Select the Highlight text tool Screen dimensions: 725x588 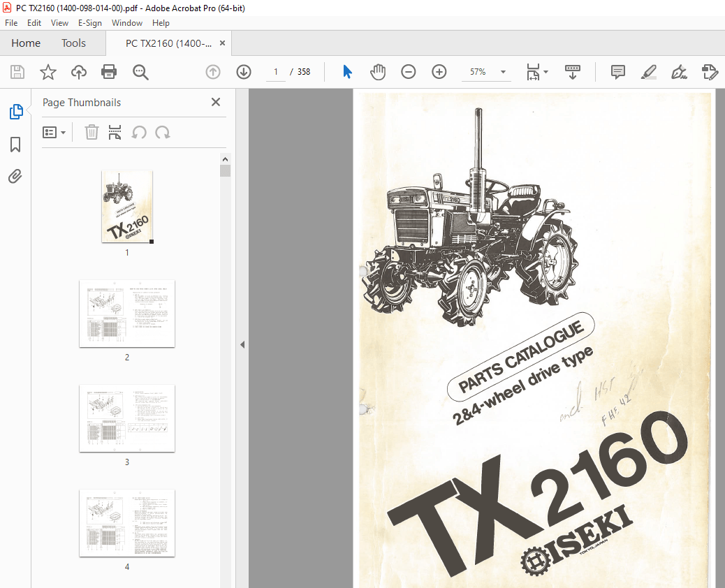pyautogui.click(x=649, y=72)
